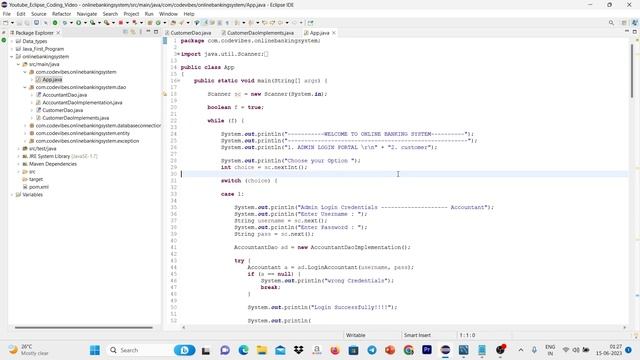
Task: Expand the Maven Dependencies node
Action: (x=18, y=164)
